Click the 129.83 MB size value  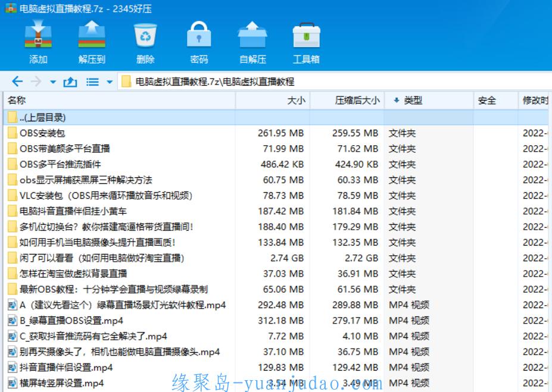[x=280, y=368]
